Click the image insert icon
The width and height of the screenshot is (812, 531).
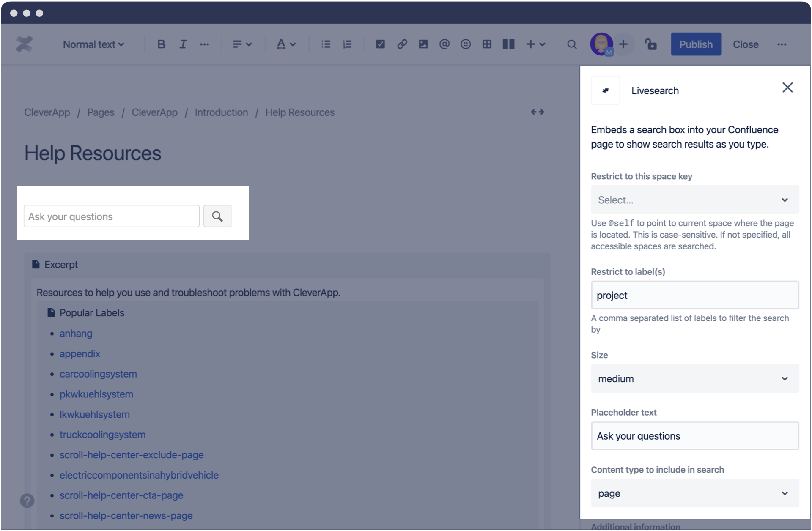(x=422, y=44)
